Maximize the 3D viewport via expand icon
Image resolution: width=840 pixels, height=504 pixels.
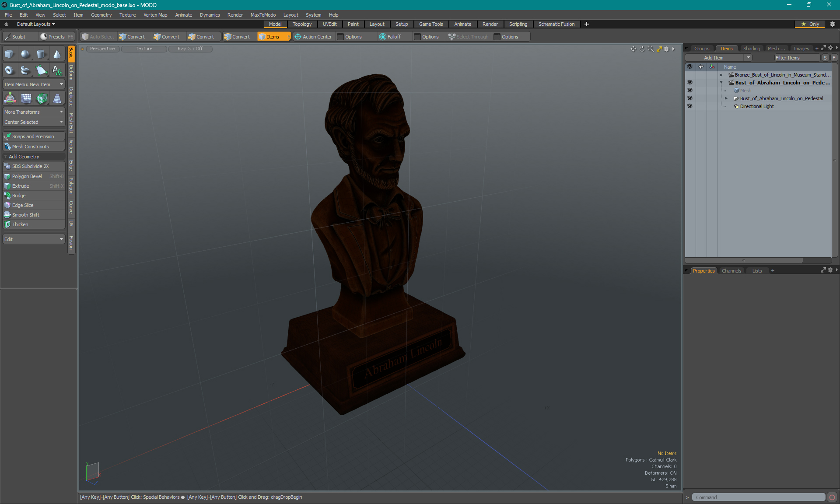click(x=659, y=49)
